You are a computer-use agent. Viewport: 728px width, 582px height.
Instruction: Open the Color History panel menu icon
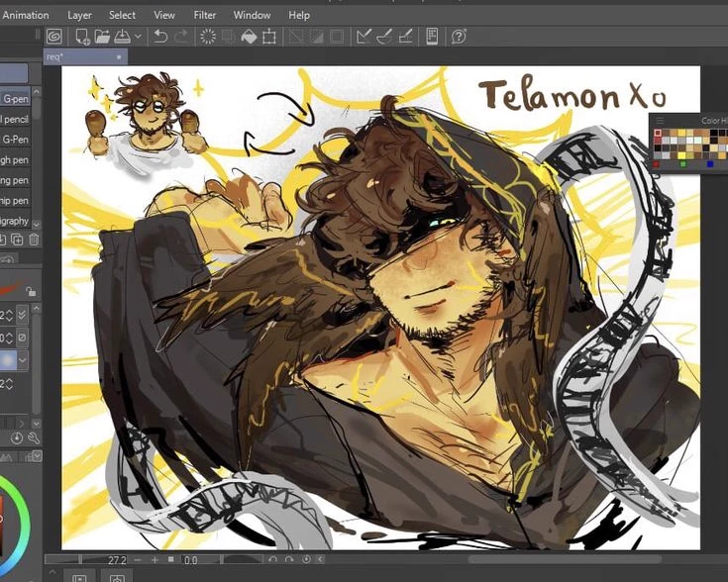coord(660,121)
